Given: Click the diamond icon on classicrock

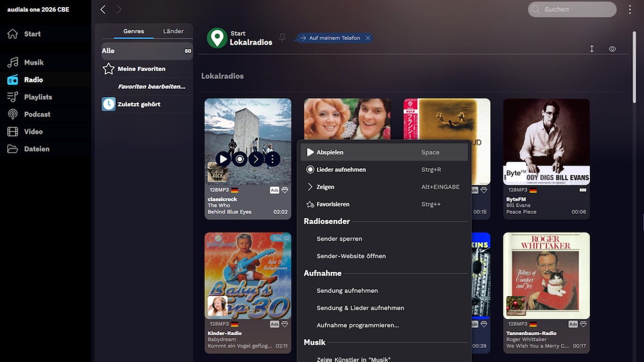Looking at the screenshot, I should click(285, 190).
